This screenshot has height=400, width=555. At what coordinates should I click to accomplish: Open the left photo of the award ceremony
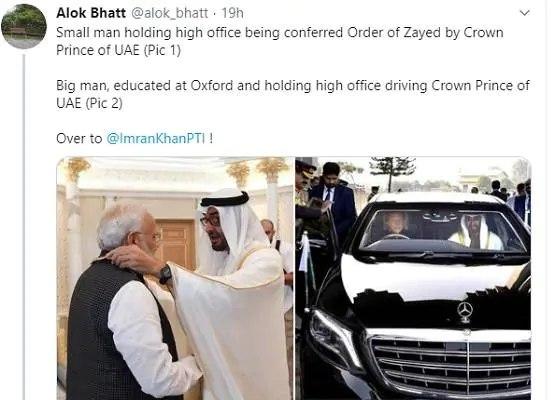pos(175,279)
